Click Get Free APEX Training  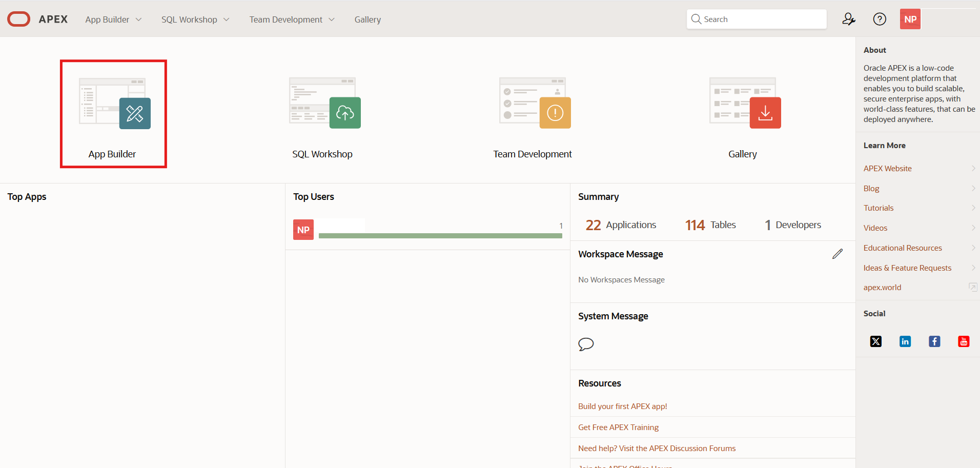click(618, 427)
